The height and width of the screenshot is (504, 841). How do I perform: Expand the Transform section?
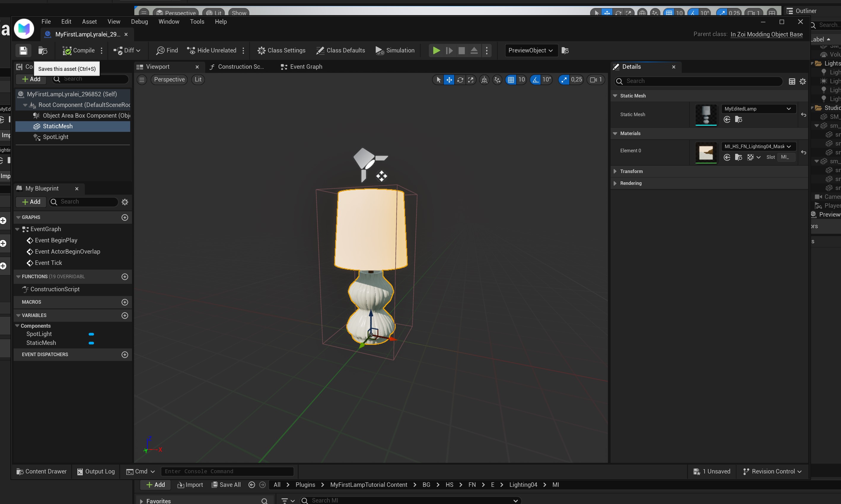point(615,172)
